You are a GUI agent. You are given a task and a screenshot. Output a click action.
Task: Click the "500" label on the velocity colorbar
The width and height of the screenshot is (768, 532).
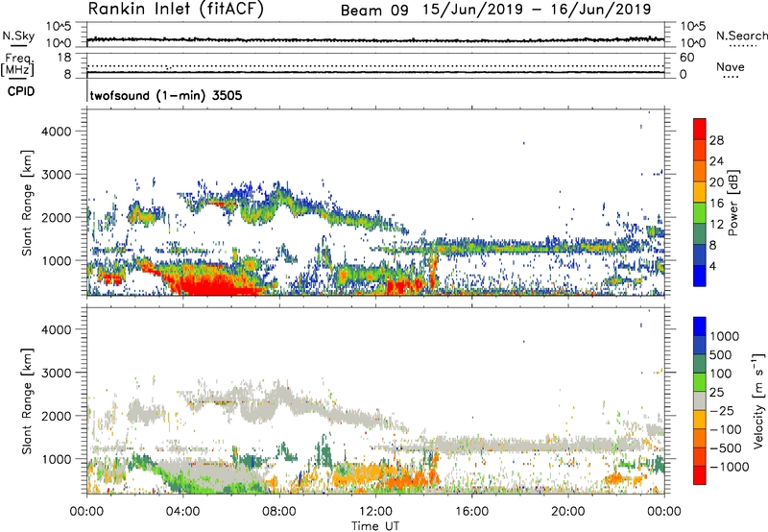721,355
